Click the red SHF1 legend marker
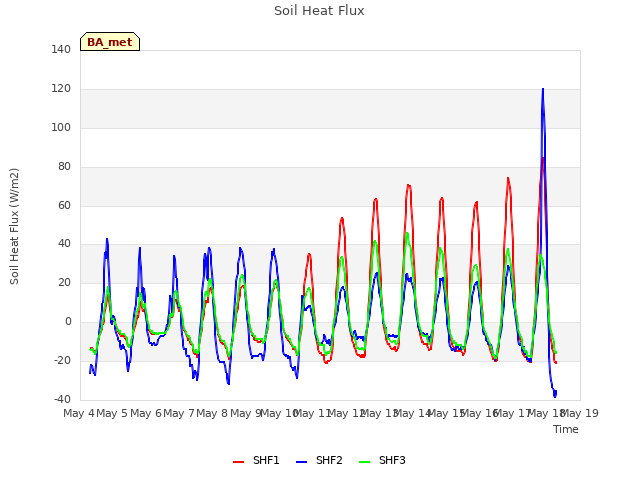 (238, 462)
